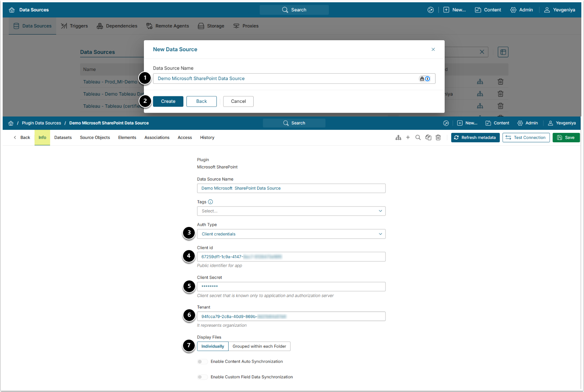This screenshot has height=392, width=584.
Task: Click the trash icon in the editor toolbar
Action: tap(438, 137)
